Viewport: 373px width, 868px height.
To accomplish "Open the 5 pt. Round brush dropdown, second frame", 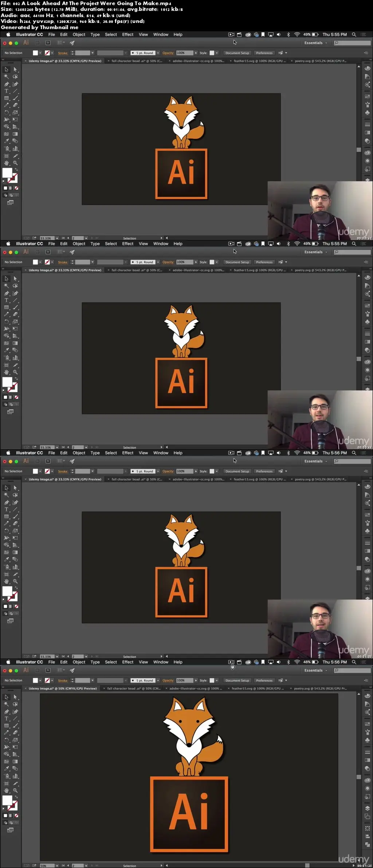I will pyautogui.click(x=158, y=262).
